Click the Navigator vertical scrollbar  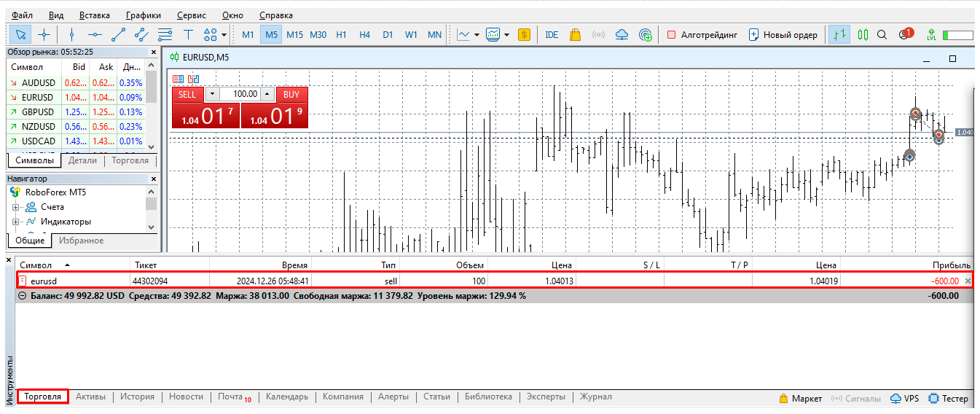(x=152, y=208)
